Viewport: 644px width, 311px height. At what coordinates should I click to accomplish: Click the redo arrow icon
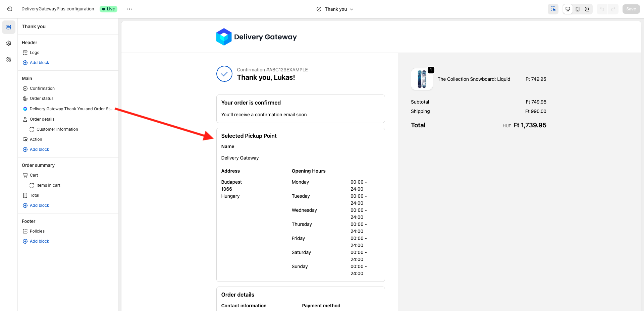pyautogui.click(x=613, y=9)
